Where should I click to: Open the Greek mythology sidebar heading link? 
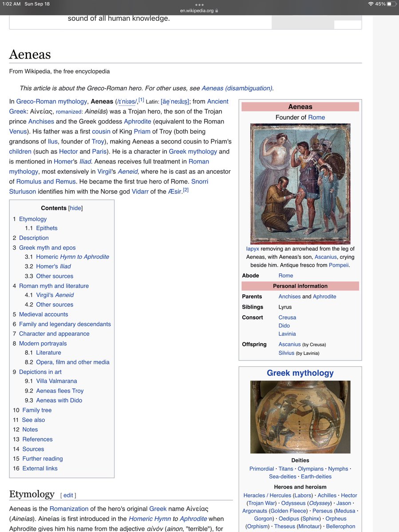300,373
